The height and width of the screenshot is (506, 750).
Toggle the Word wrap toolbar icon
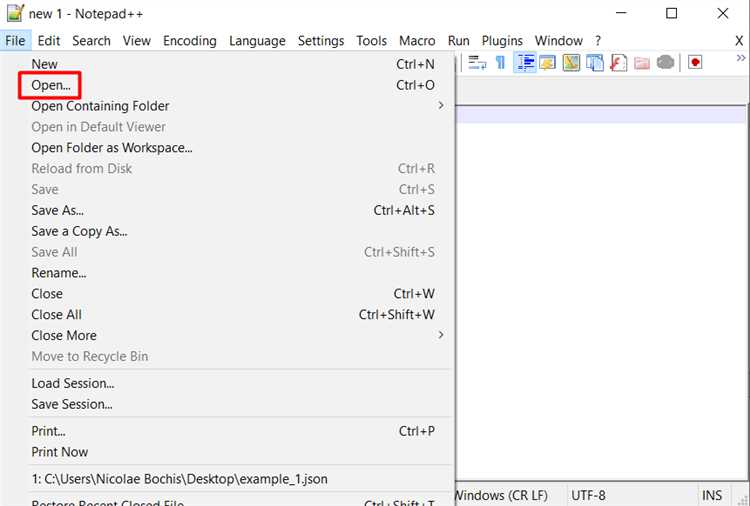click(x=477, y=63)
